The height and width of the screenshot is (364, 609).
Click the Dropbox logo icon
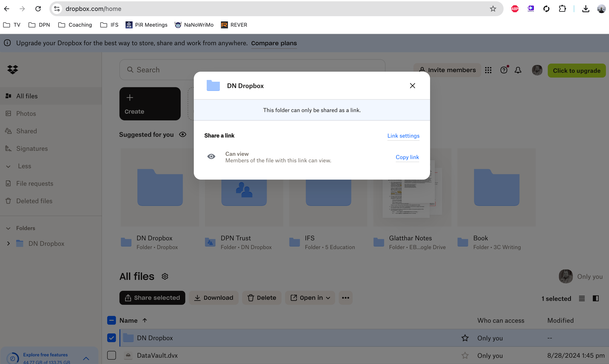pyautogui.click(x=12, y=70)
